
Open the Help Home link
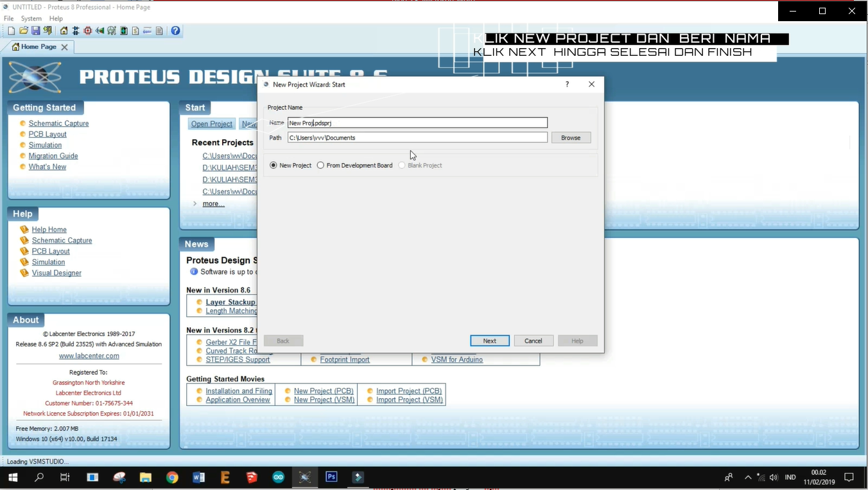coord(49,230)
